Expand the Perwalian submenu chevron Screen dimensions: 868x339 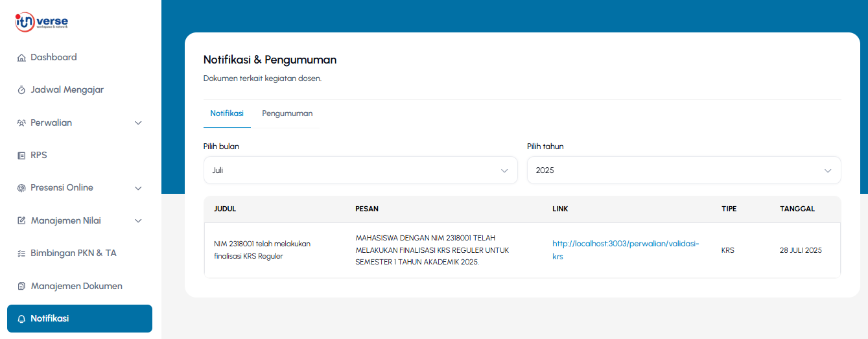(138, 123)
